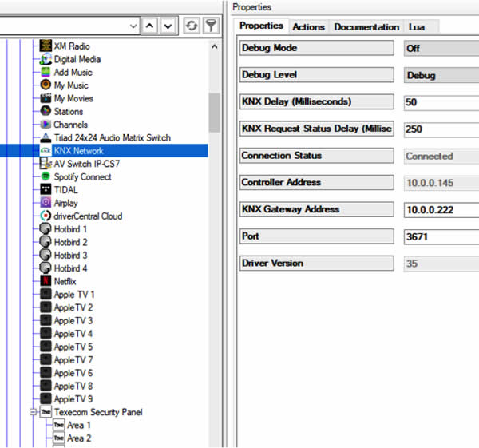479x448 pixels.
Task: Click the Spotify Connect icon
Action: click(x=46, y=176)
